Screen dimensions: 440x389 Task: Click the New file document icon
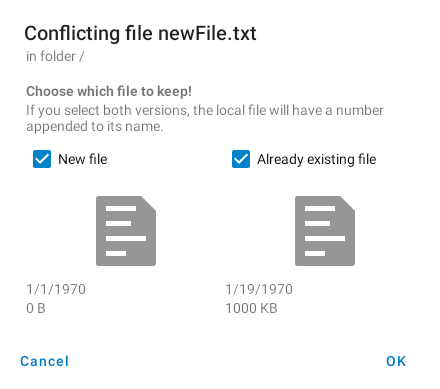(x=126, y=231)
